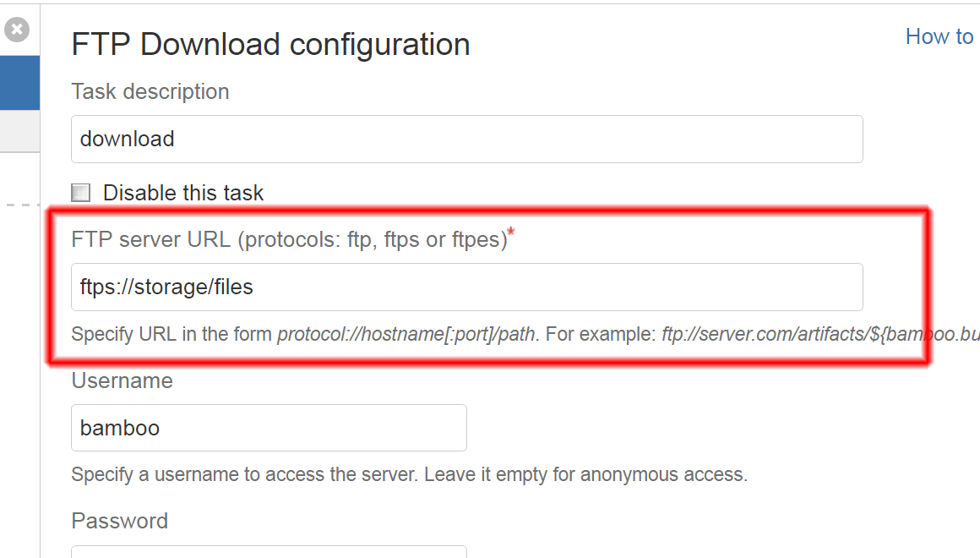
Task: Click the 'Password' field label
Action: pos(119,521)
